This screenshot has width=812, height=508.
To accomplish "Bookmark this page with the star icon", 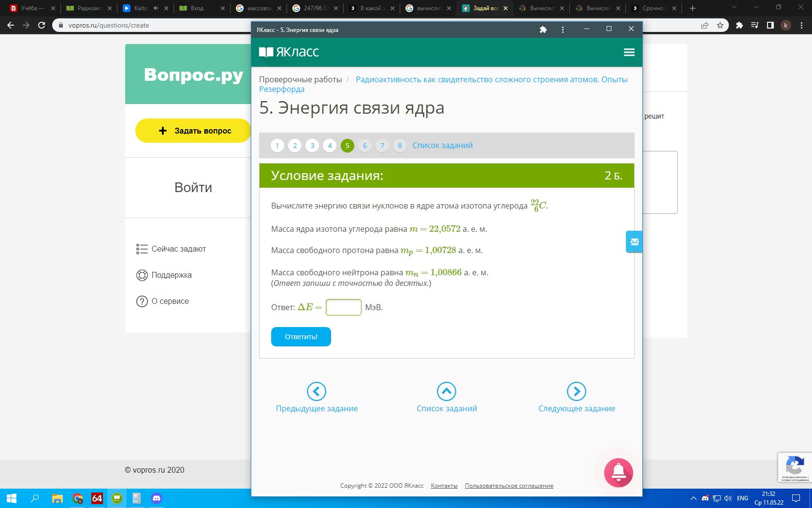I will tap(720, 25).
